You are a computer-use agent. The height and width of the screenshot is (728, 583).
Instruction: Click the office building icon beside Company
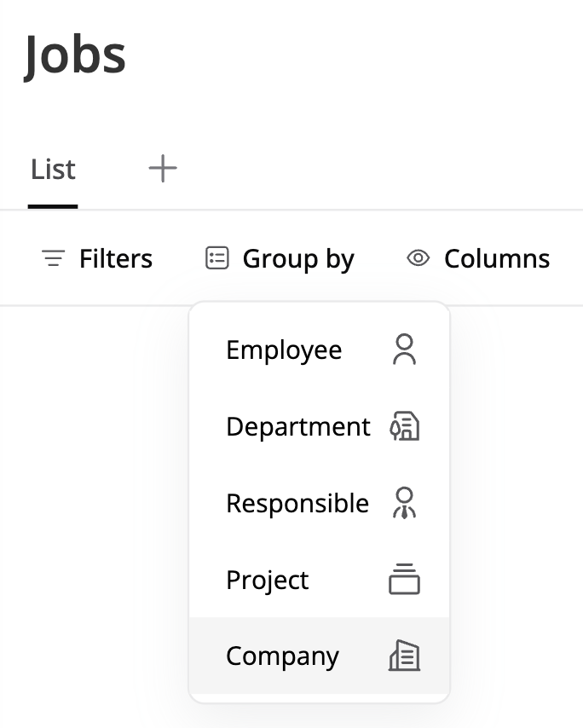(404, 656)
